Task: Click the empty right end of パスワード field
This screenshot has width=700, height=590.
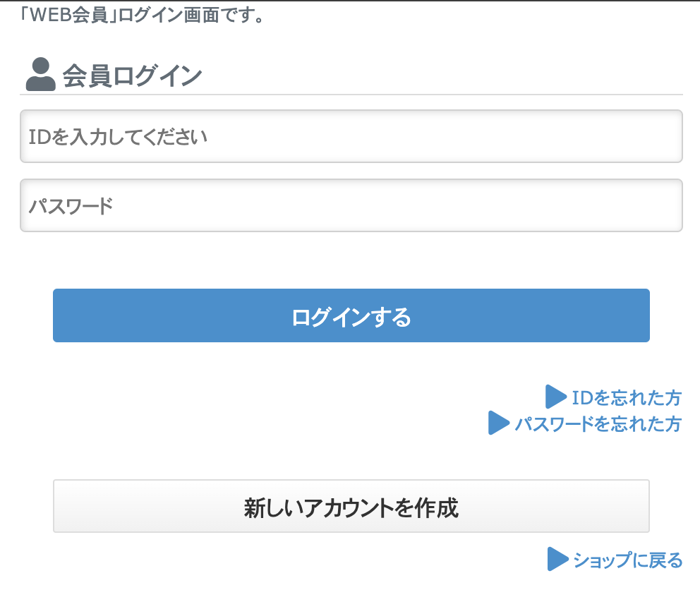Action: click(x=635, y=205)
